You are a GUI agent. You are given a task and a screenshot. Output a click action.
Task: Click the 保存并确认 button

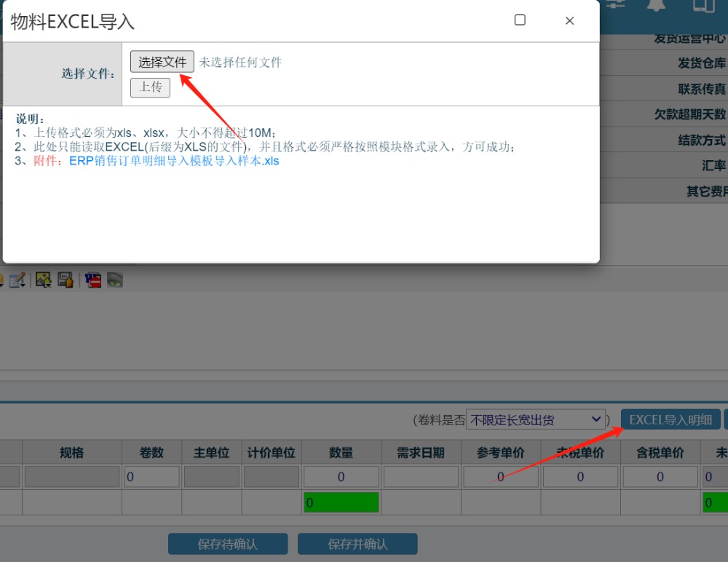coord(357,544)
